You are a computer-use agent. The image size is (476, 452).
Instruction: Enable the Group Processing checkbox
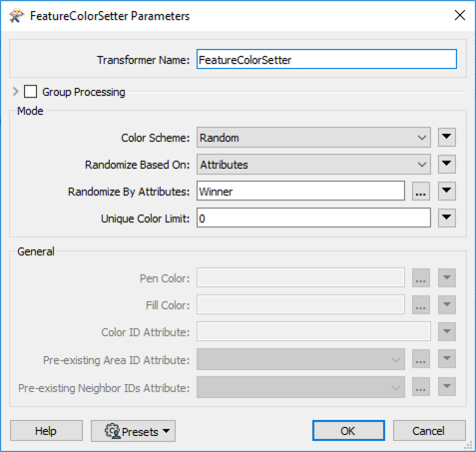click(30, 92)
